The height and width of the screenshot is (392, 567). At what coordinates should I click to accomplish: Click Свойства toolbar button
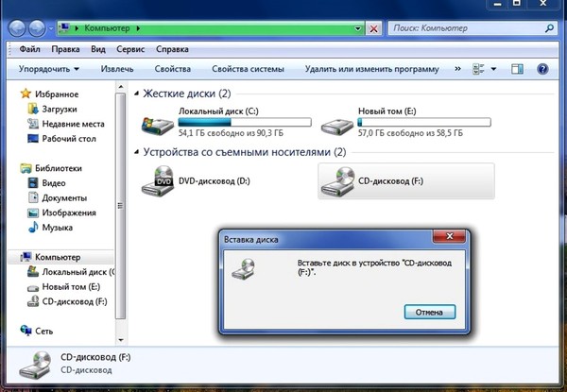(173, 69)
